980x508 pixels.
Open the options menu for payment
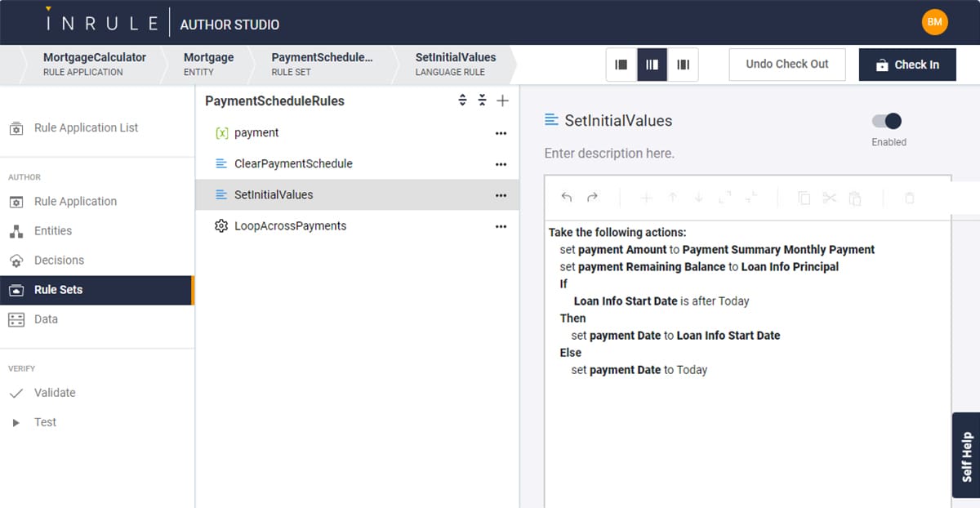501,132
